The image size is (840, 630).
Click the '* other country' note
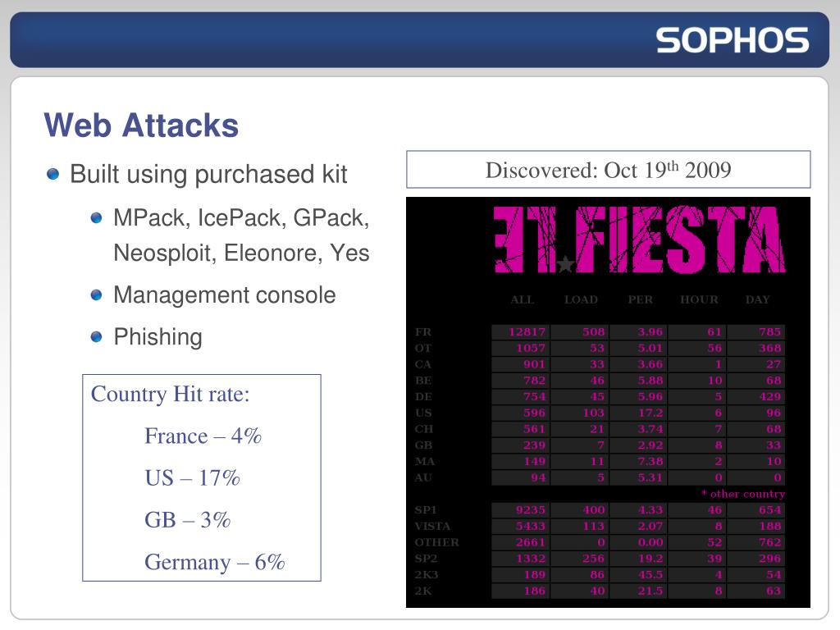(x=743, y=494)
